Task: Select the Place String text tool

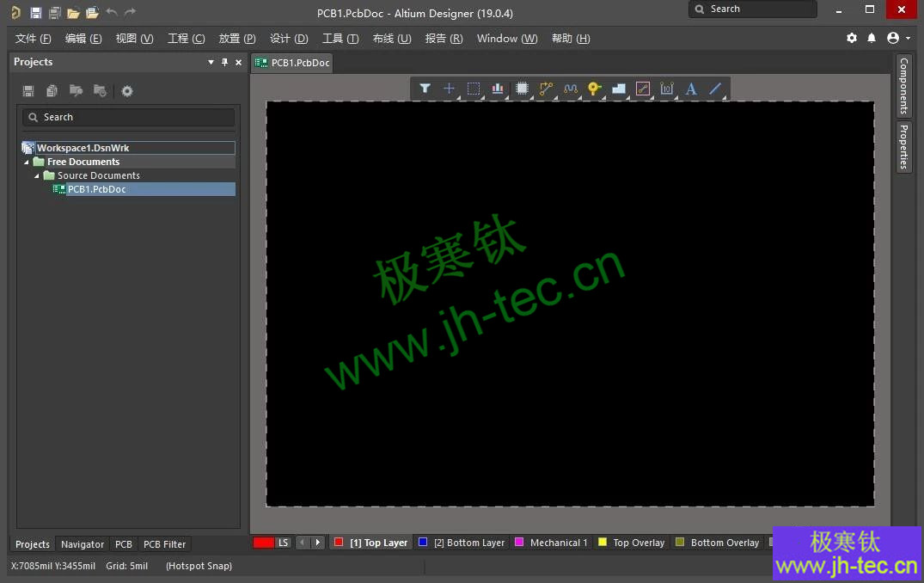Action: [691, 89]
